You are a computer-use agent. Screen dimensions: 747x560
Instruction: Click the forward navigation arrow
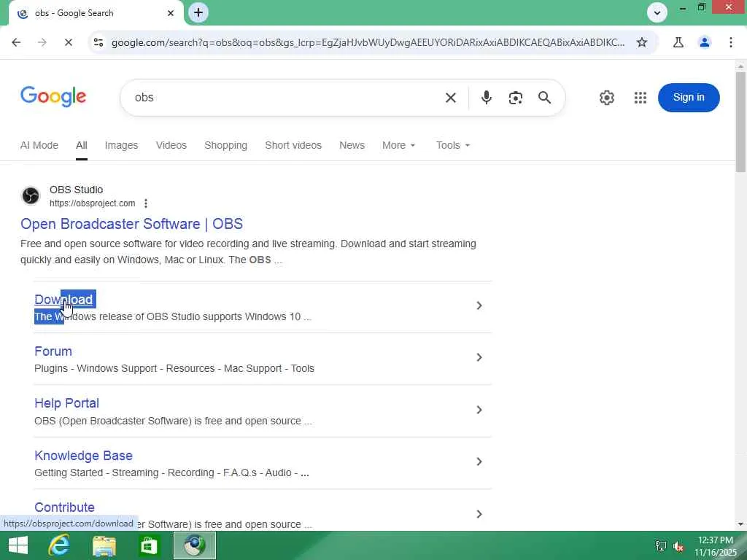point(42,42)
